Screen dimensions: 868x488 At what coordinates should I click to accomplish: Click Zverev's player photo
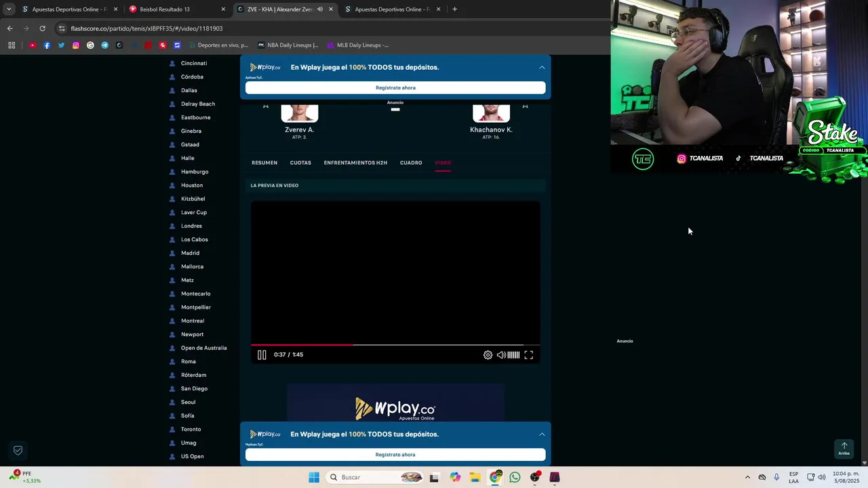click(x=300, y=113)
